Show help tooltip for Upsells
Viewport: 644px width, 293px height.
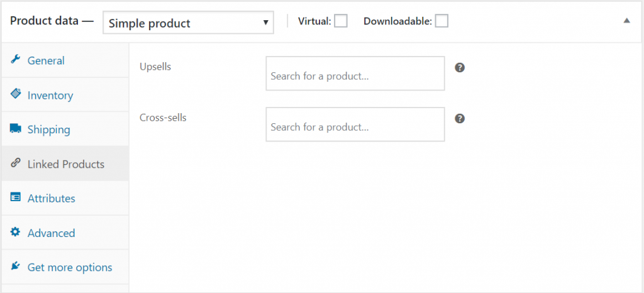tap(460, 68)
